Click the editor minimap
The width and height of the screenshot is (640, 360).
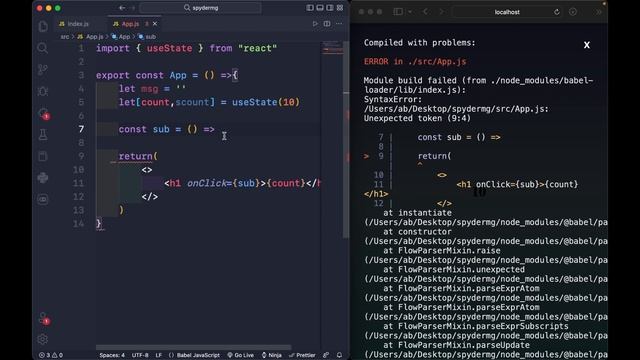(332, 48)
